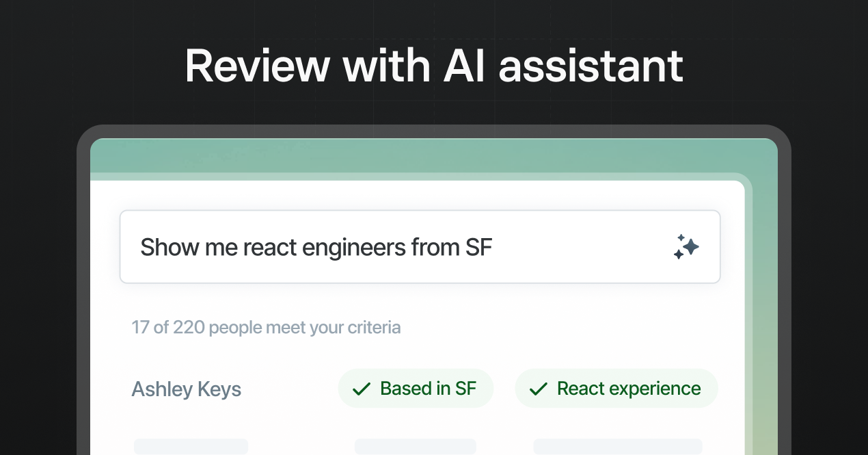The image size is (868, 455).
Task: Click the checkmark icon beside Based in SF
Action: point(361,389)
